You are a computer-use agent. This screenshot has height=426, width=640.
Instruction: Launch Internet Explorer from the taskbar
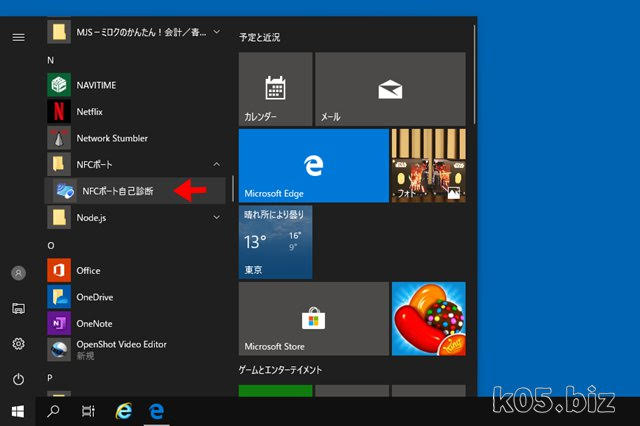[x=124, y=411]
